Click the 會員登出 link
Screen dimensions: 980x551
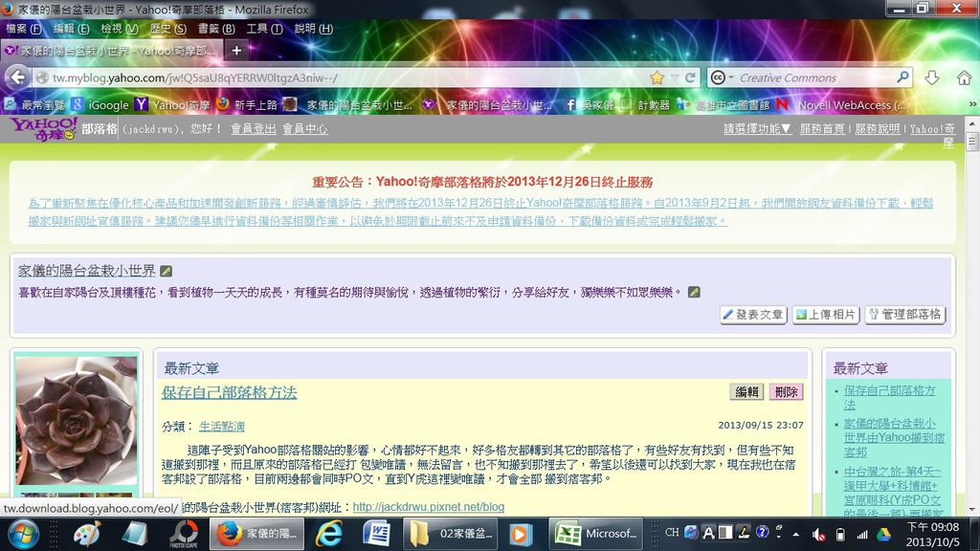coord(253,129)
